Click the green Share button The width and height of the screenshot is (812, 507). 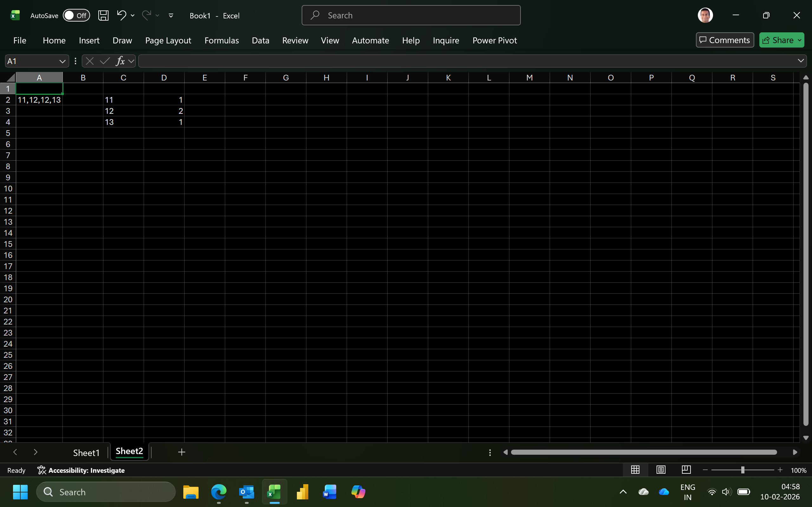point(778,40)
